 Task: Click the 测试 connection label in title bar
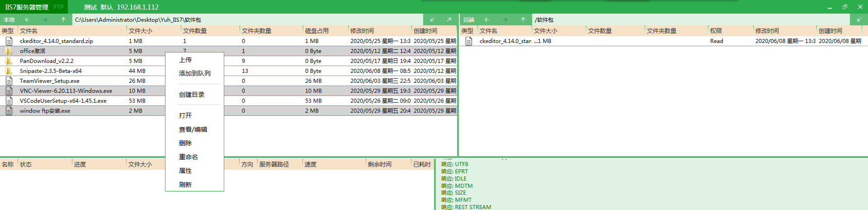90,7
